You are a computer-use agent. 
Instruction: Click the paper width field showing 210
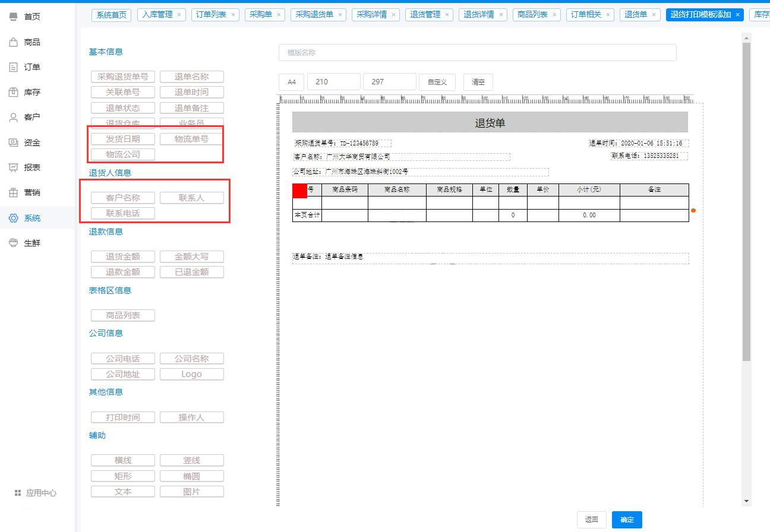(333, 82)
